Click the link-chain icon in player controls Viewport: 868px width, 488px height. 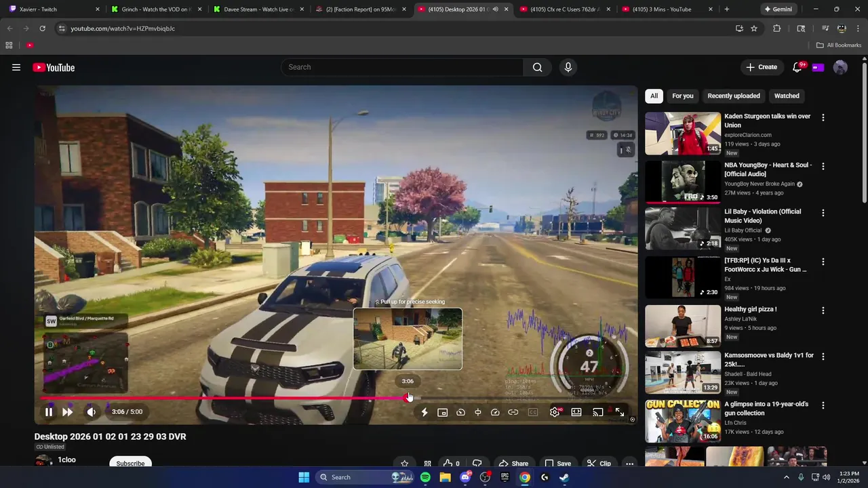click(513, 412)
